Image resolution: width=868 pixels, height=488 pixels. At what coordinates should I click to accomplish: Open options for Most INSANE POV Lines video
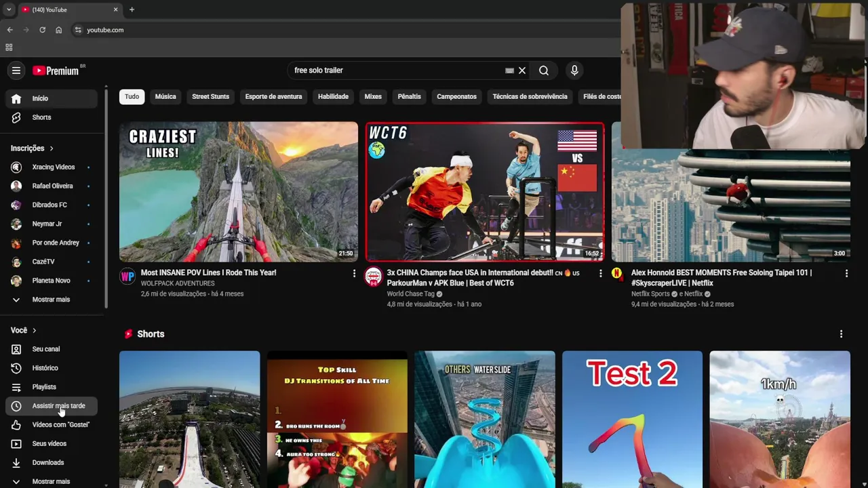pos(354,273)
